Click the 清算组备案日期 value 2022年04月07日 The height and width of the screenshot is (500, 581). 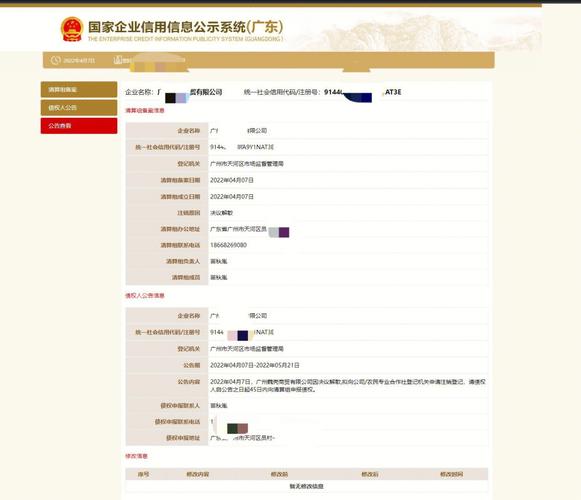232,180
